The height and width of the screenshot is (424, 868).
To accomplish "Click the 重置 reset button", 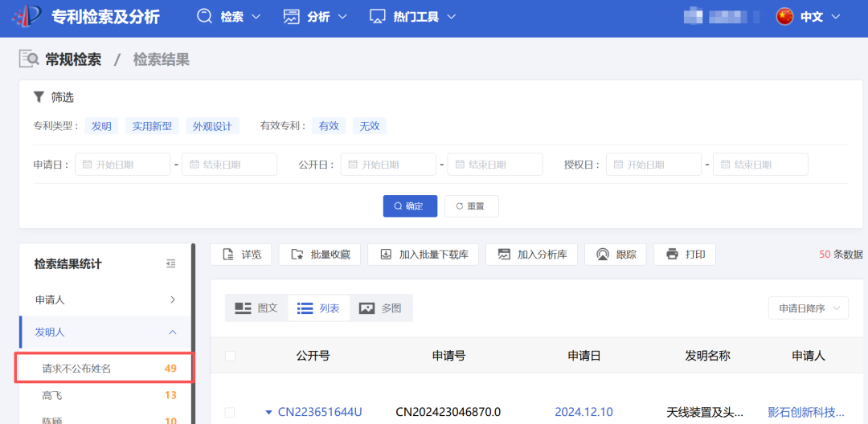I will click(x=472, y=206).
